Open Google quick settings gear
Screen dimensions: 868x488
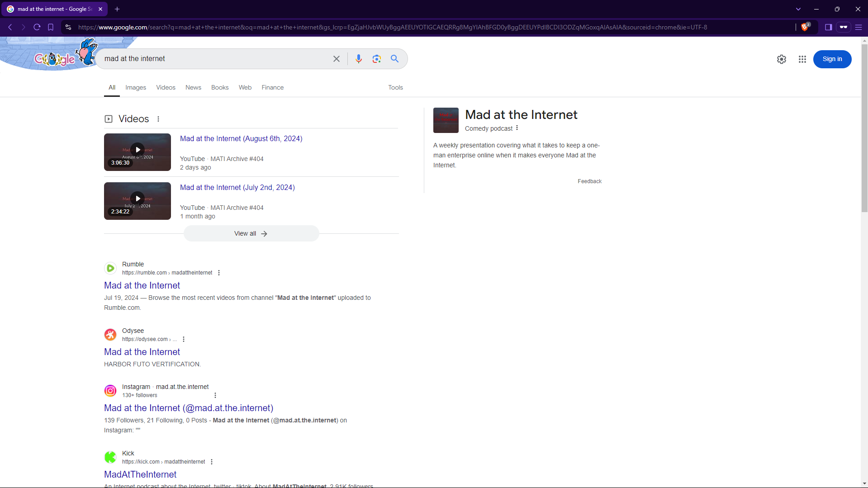tap(782, 59)
